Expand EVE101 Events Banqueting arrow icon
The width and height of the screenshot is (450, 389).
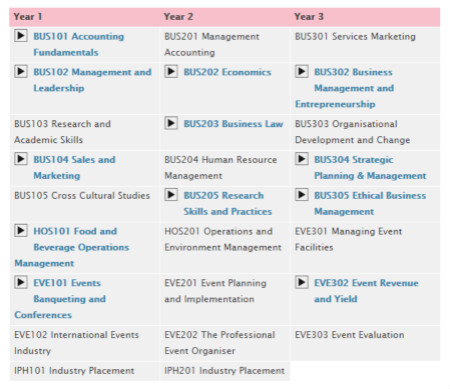coord(21,282)
